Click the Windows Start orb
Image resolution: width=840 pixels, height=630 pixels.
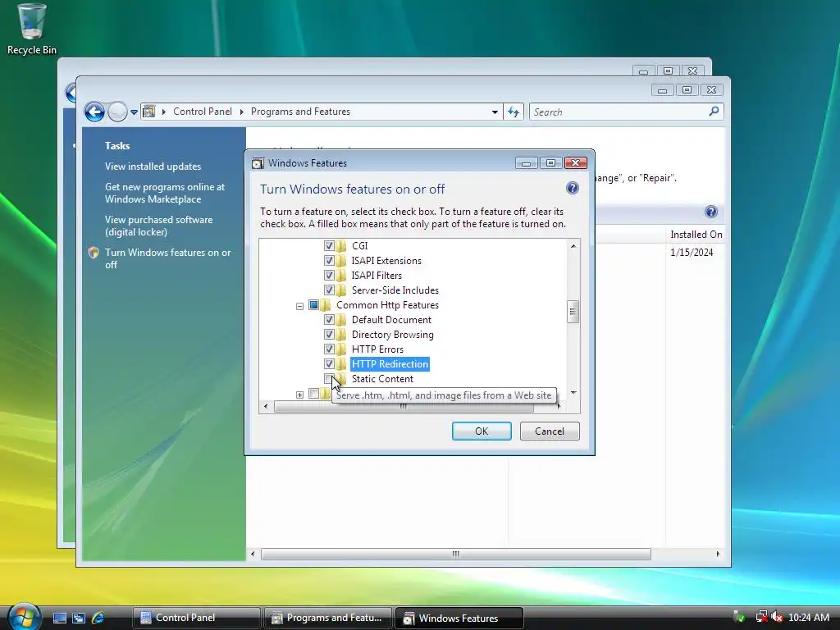click(x=24, y=617)
